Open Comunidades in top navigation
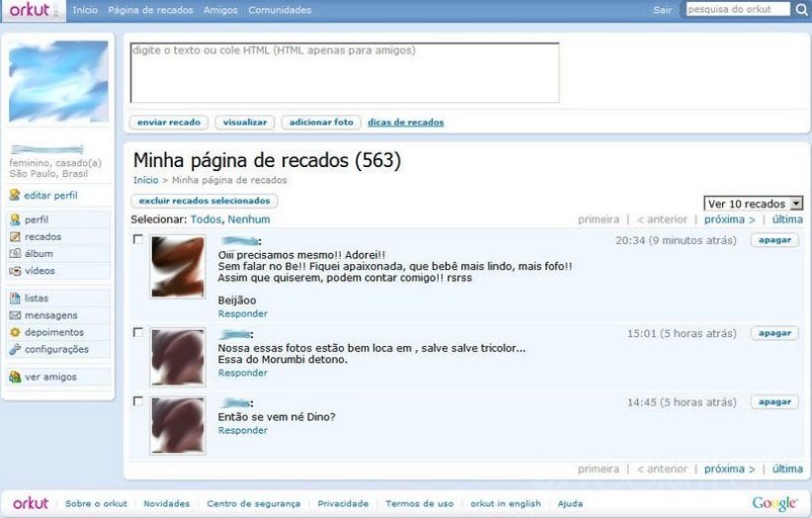 pyautogui.click(x=280, y=10)
